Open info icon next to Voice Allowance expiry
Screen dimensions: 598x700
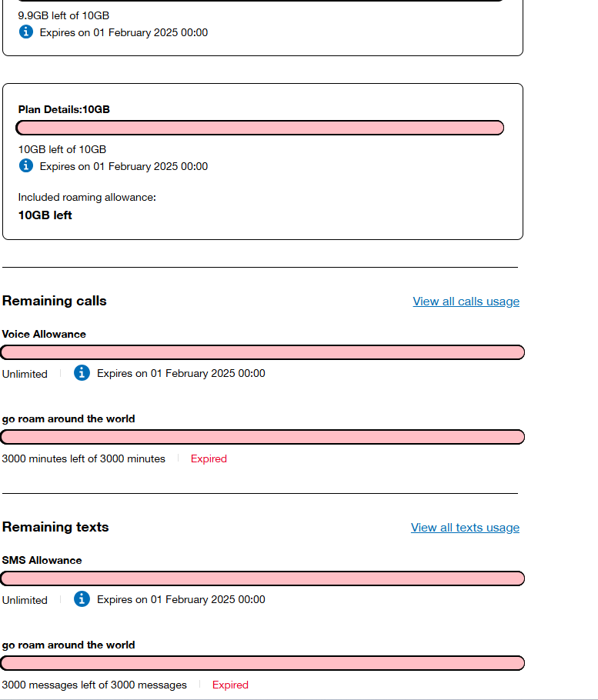click(82, 373)
